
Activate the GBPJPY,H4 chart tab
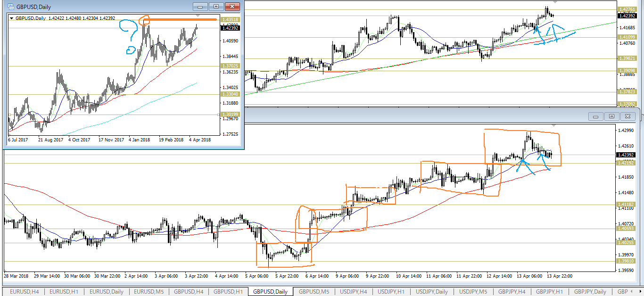click(513, 292)
